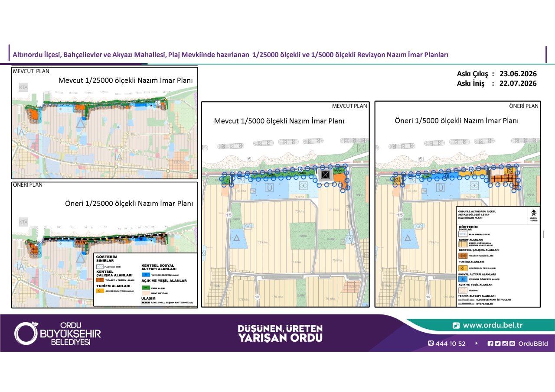
Task: Click the Öneri 1/5000 ölçekli Nazım İmar Planı caption
Action: click(457, 121)
